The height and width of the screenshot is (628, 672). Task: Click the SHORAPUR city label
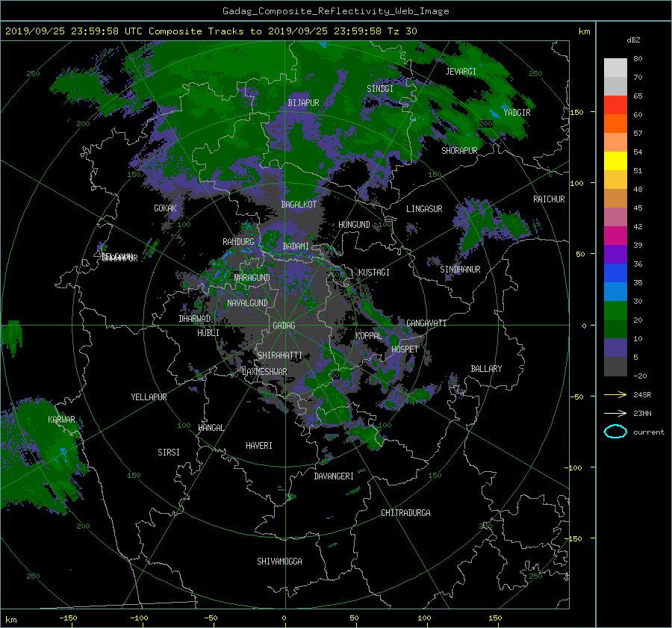click(x=459, y=151)
